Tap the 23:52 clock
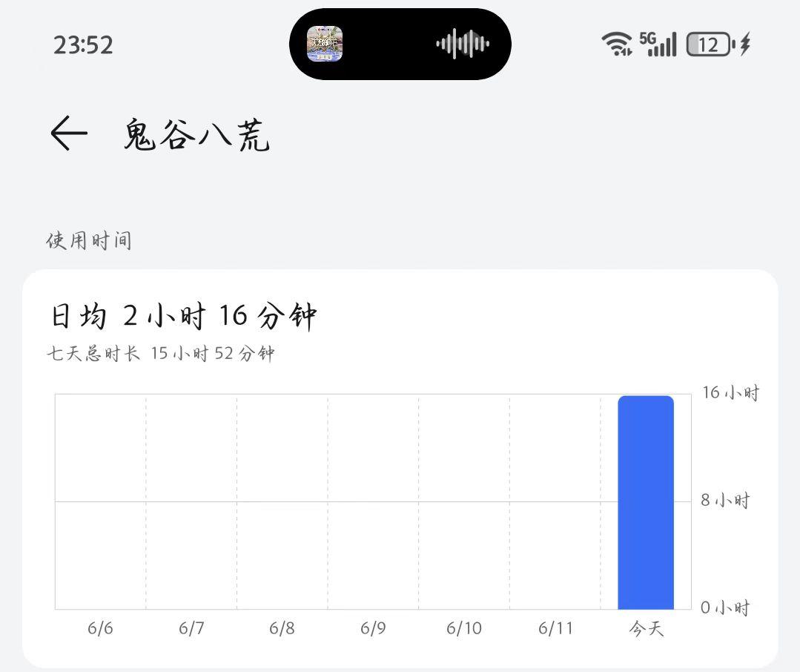This screenshot has width=800, height=672. click(x=83, y=45)
